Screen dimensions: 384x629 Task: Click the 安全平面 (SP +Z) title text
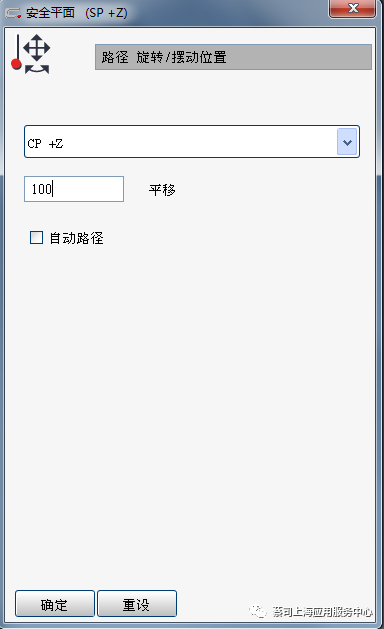[77, 13]
